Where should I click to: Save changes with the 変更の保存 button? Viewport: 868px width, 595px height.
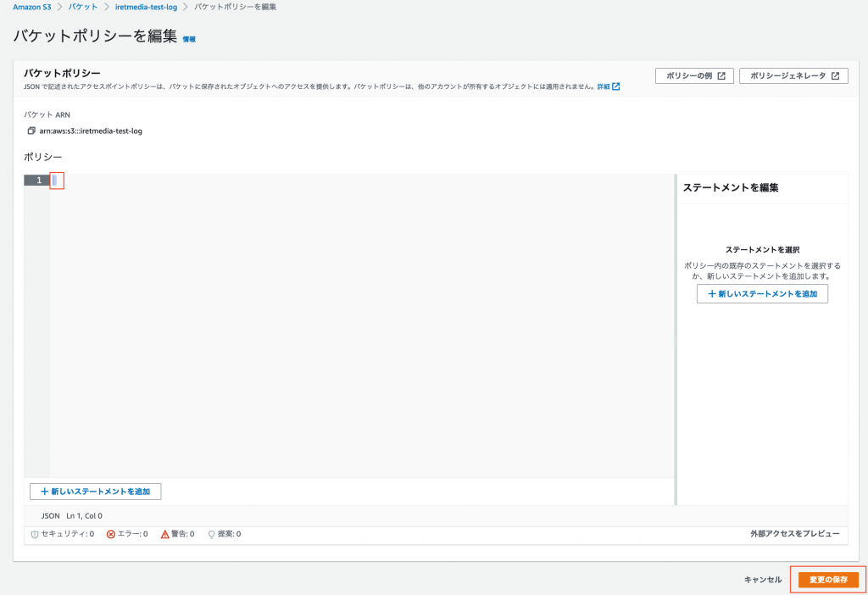click(x=827, y=579)
